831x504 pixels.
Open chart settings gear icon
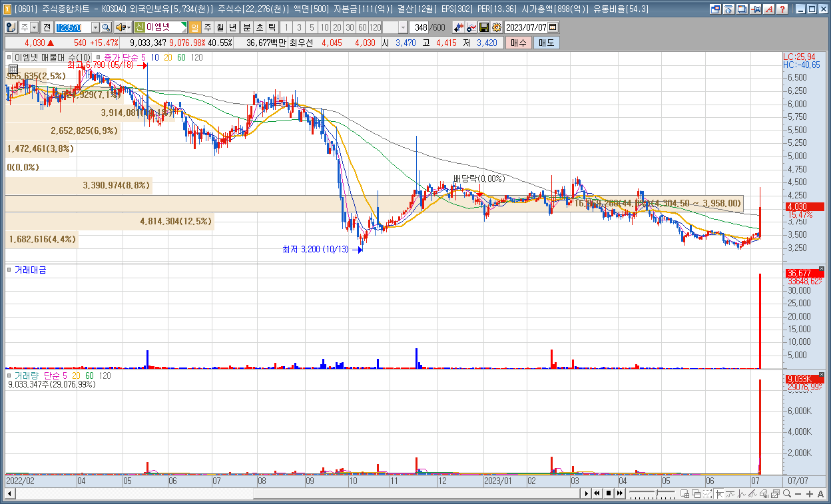click(x=497, y=27)
